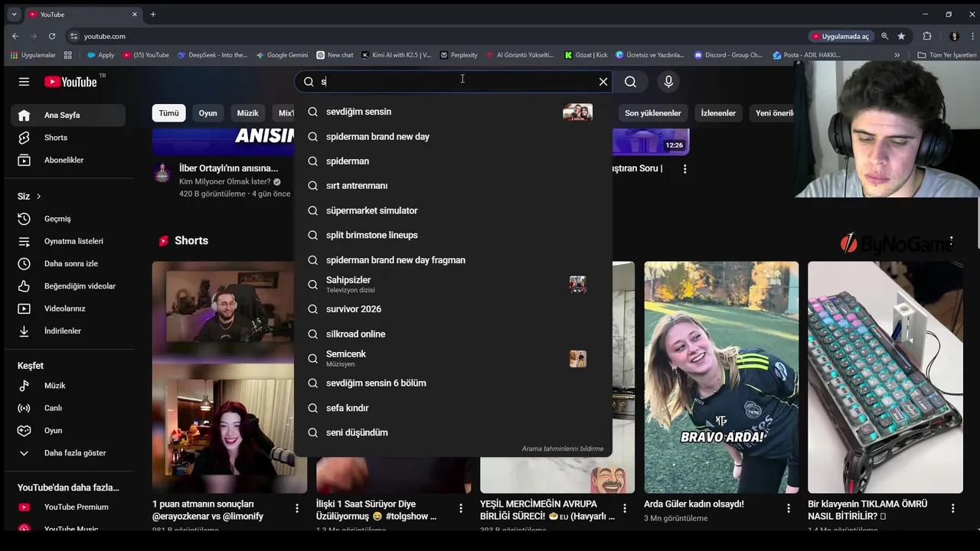Open Shorts in the sidebar
The width and height of the screenshot is (980, 551).
click(x=68, y=138)
